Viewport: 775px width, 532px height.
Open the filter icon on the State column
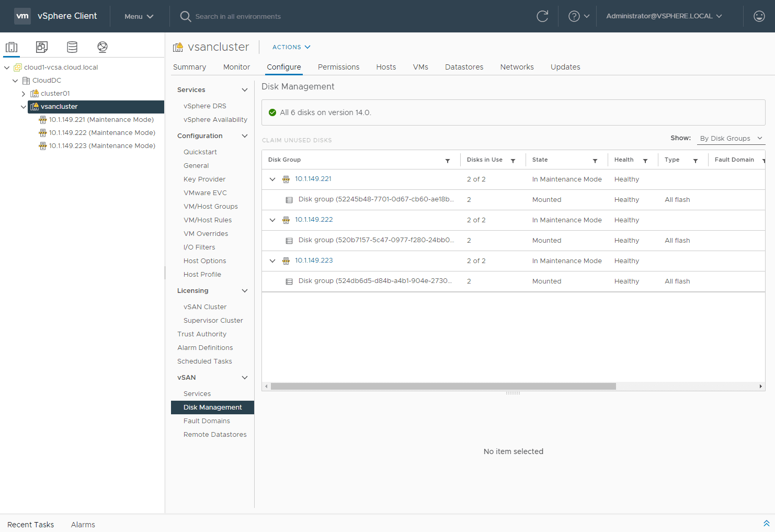pyautogui.click(x=595, y=160)
